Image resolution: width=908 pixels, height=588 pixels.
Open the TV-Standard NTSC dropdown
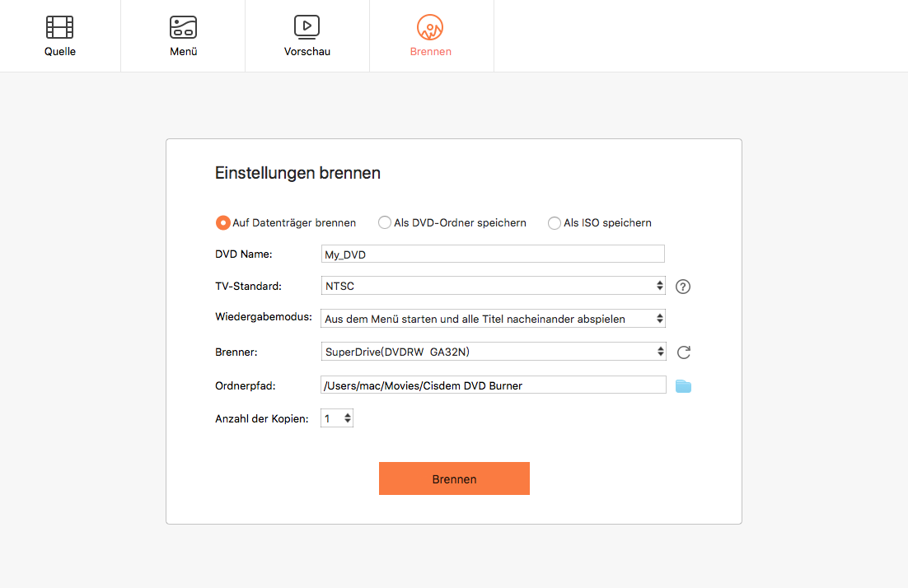493,286
